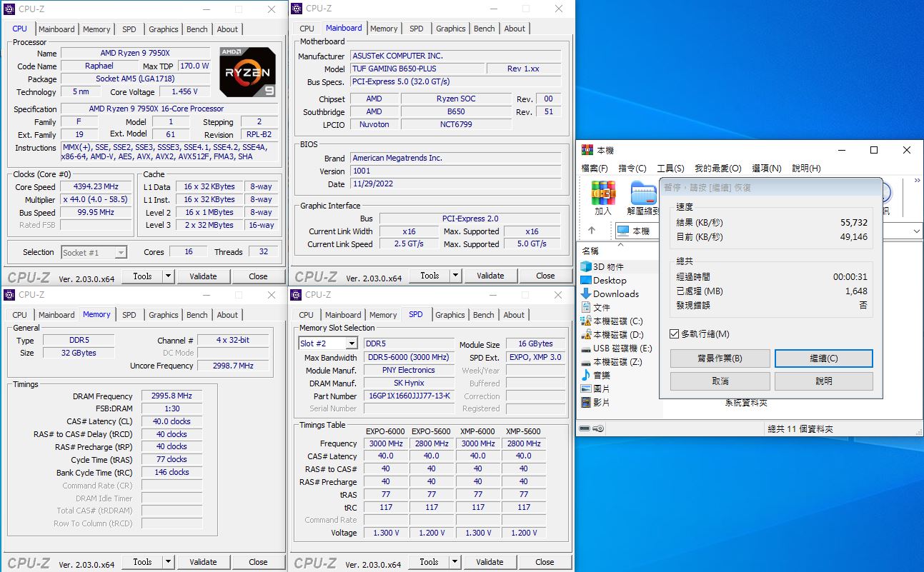Image resolution: width=924 pixels, height=572 pixels.
Task: Open the 選項(N) menu in WinRAR
Action: point(767,169)
